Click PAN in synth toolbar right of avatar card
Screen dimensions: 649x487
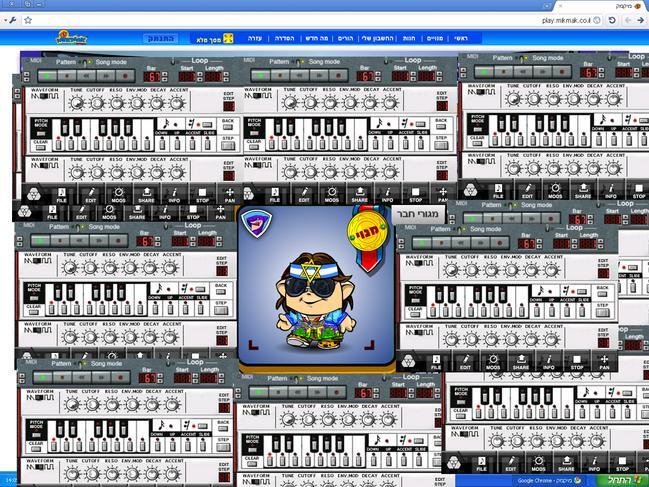tap(604, 362)
